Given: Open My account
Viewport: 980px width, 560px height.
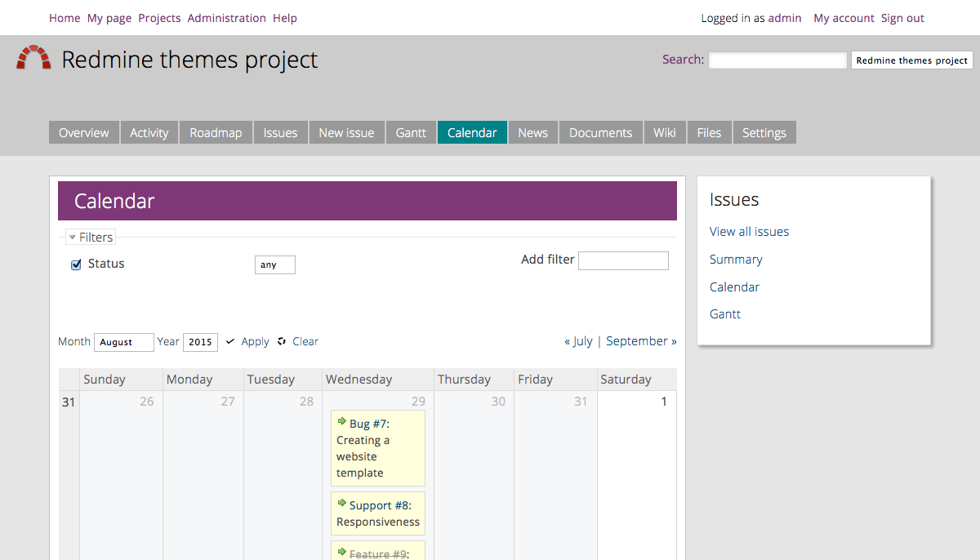Looking at the screenshot, I should pyautogui.click(x=844, y=18).
